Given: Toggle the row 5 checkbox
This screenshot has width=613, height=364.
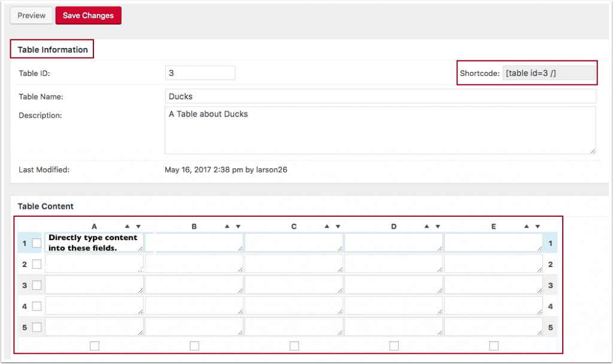Looking at the screenshot, I should (x=37, y=327).
